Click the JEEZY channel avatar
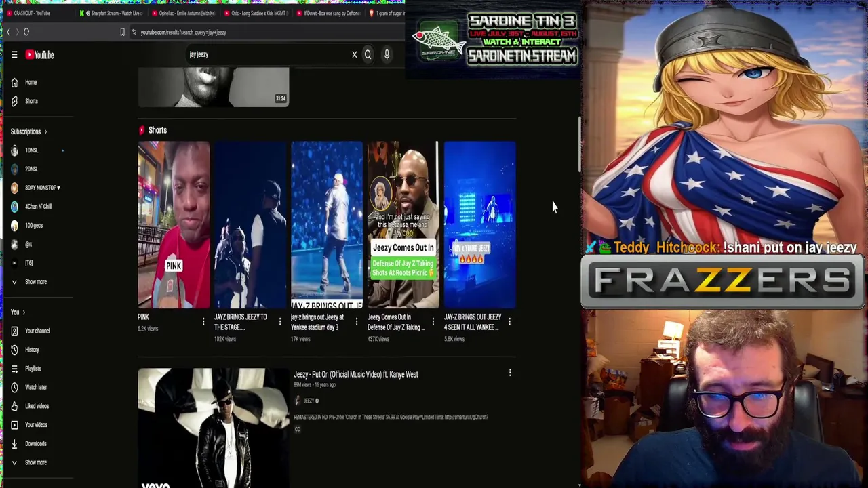 (x=297, y=401)
